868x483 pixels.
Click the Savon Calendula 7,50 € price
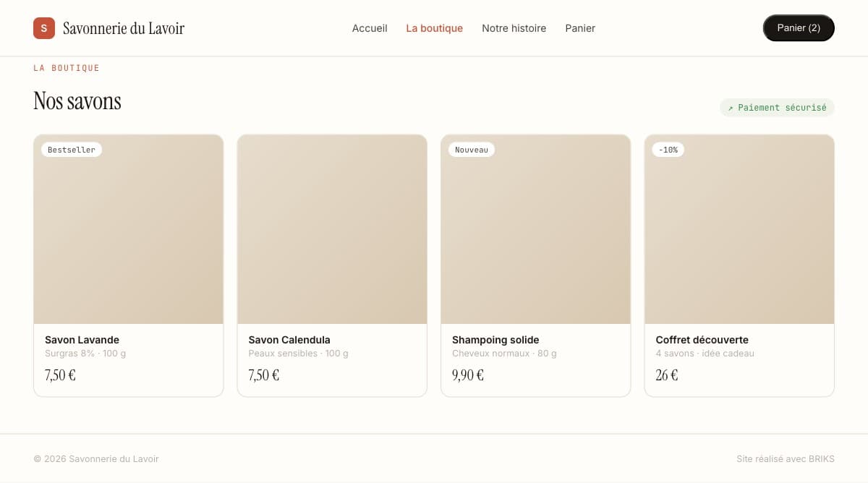click(x=264, y=375)
